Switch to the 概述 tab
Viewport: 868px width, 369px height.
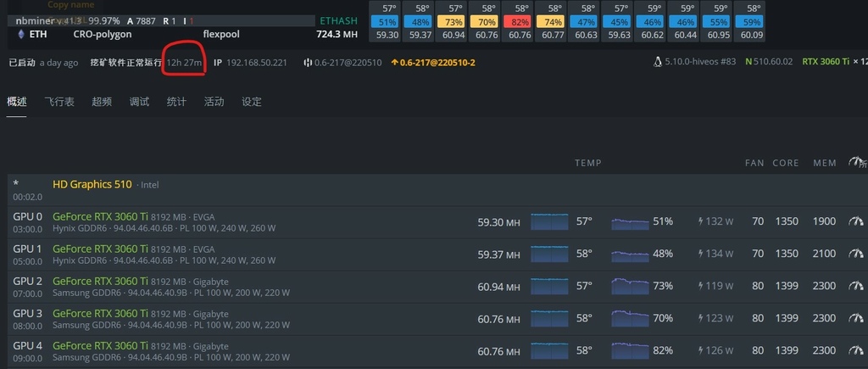(x=17, y=102)
